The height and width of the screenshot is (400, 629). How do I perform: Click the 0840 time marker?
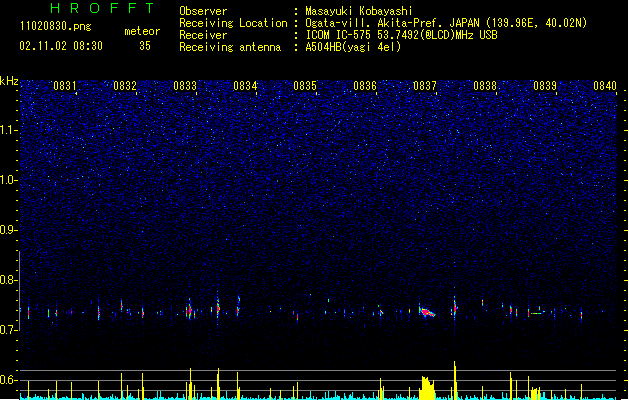[x=605, y=86]
